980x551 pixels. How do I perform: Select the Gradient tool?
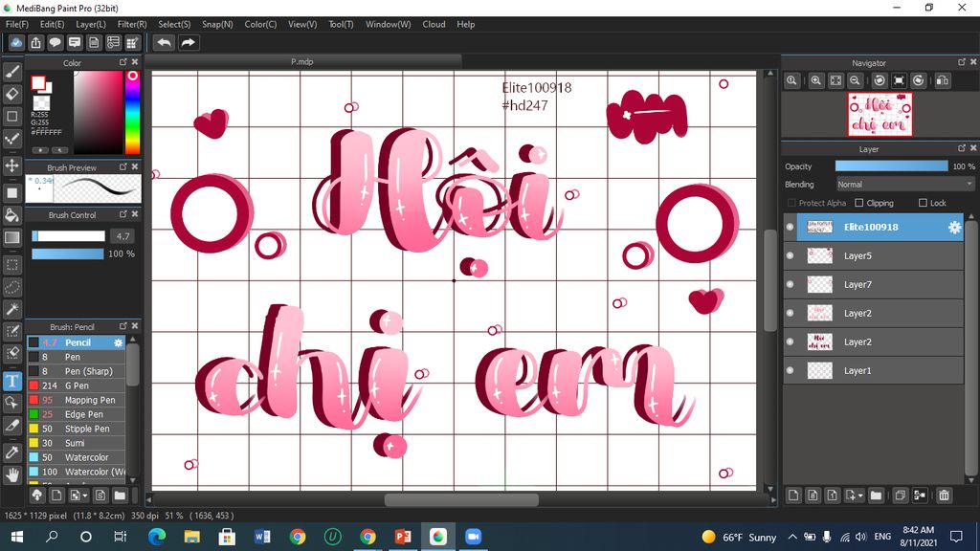[x=11, y=237]
